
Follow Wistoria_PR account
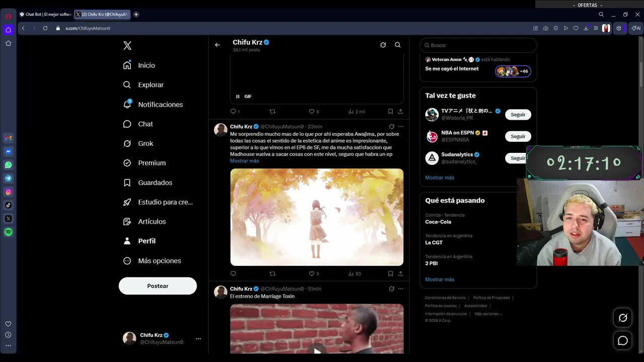(518, 115)
